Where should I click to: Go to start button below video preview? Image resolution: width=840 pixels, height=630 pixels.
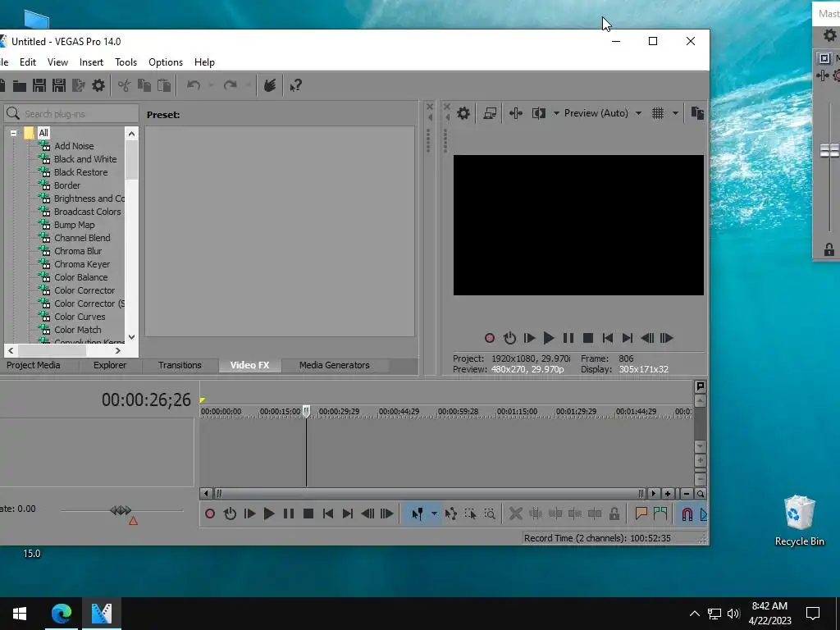608,338
